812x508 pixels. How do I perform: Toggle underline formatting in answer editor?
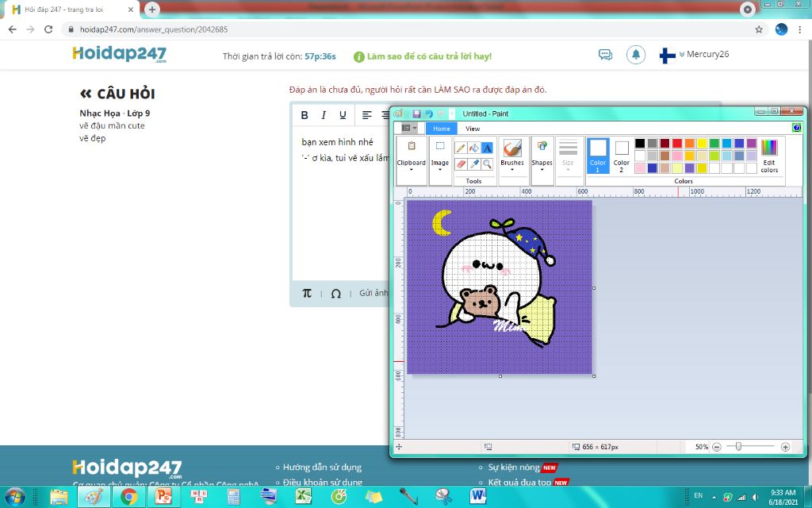point(343,115)
